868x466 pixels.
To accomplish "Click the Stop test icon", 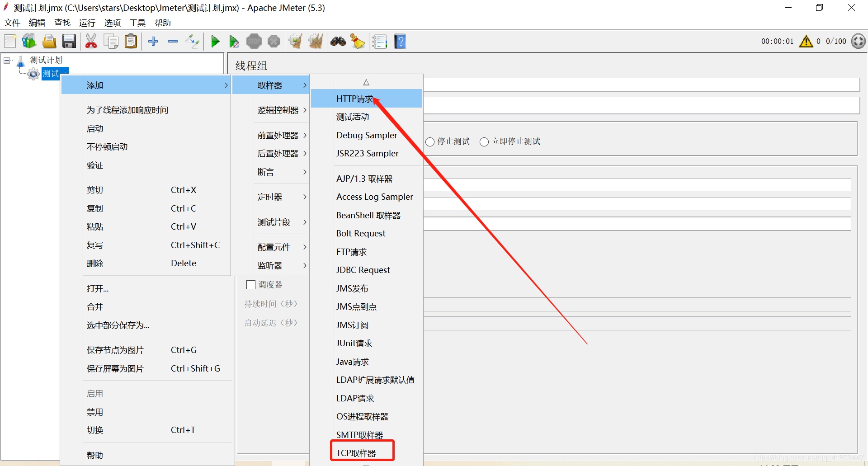I will point(254,42).
